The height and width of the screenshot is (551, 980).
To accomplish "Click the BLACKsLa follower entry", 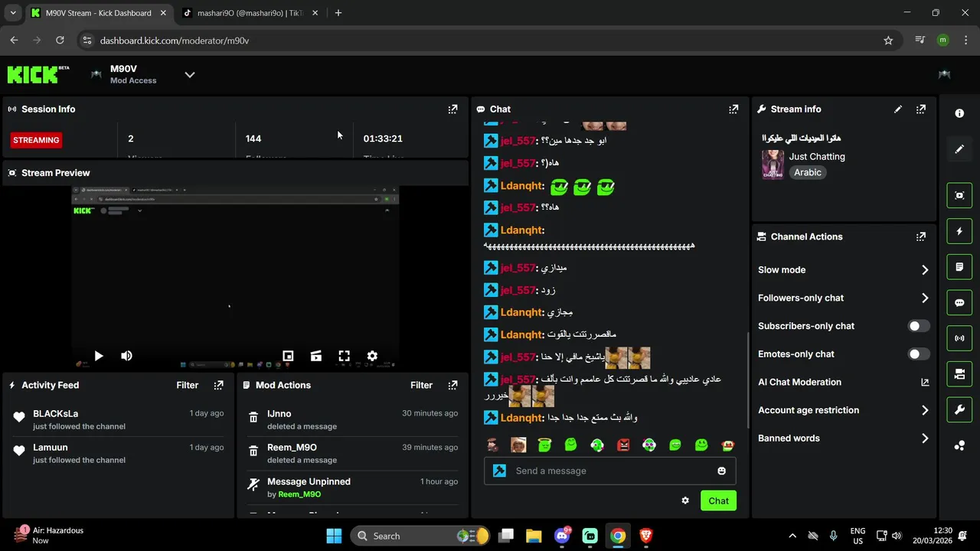I will tap(120, 419).
